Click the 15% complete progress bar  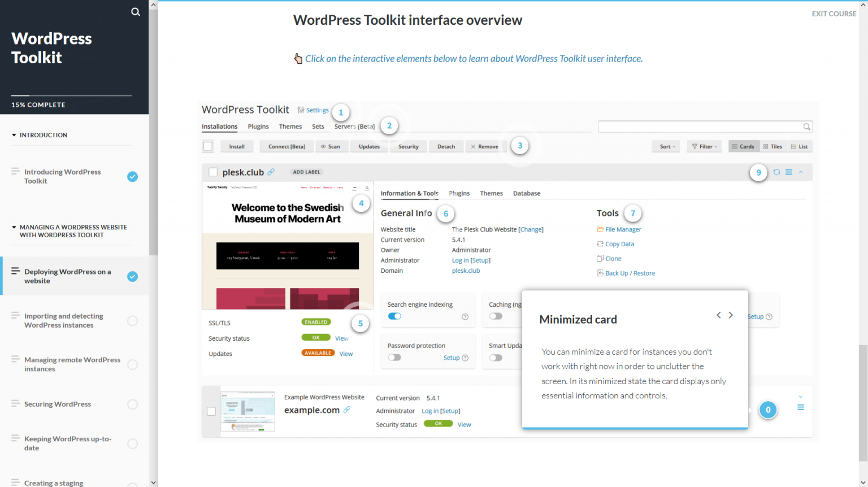tap(72, 95)
